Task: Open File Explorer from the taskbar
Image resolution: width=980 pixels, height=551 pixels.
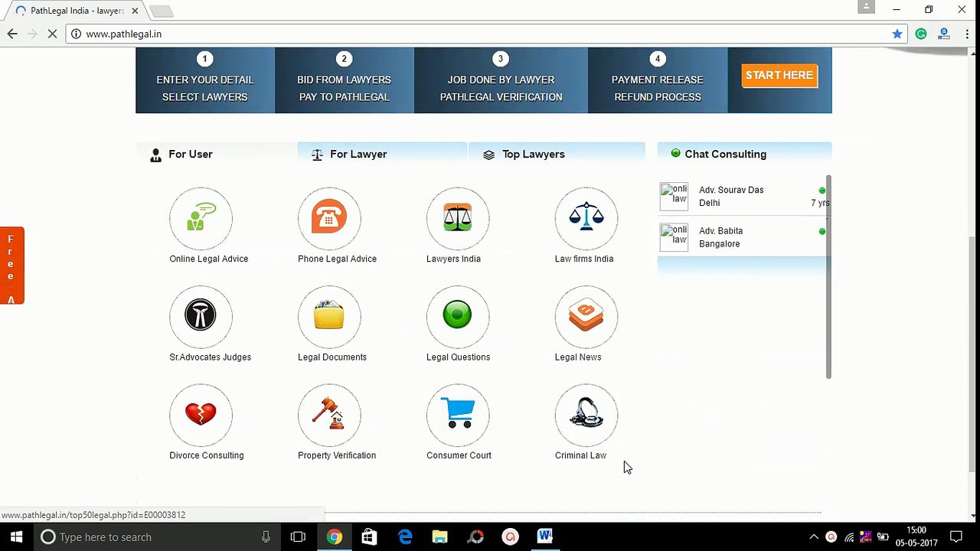Action: tap(439, 536)
